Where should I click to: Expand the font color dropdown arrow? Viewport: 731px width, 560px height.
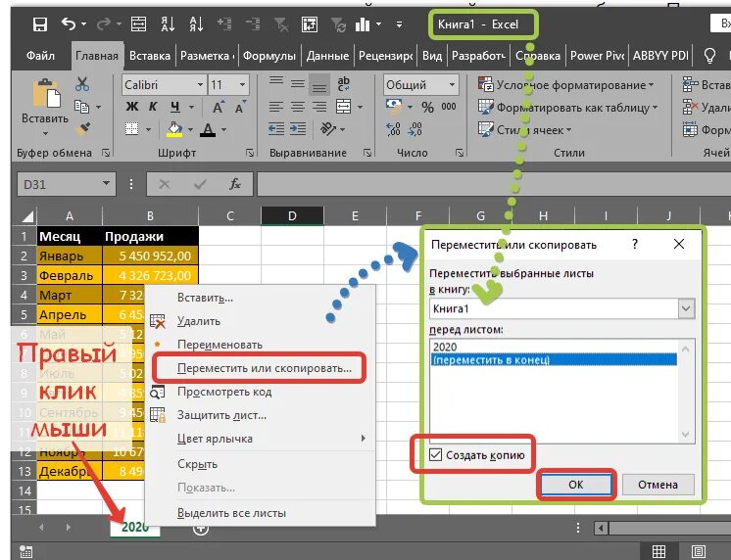coord(224,129)
